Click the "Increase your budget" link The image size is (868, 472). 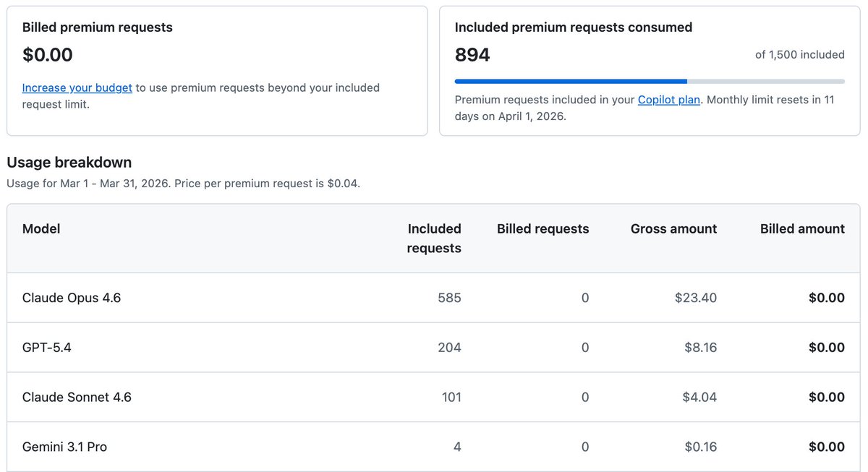point(77,87)
